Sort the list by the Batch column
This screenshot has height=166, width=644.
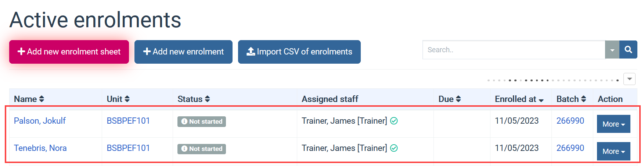(x=571, y=99)
